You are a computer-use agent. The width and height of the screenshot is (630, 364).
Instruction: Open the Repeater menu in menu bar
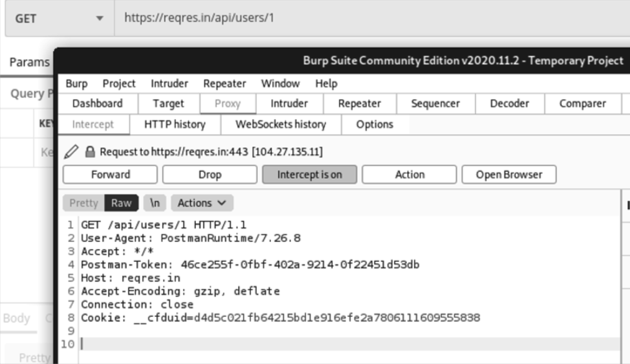224,84
